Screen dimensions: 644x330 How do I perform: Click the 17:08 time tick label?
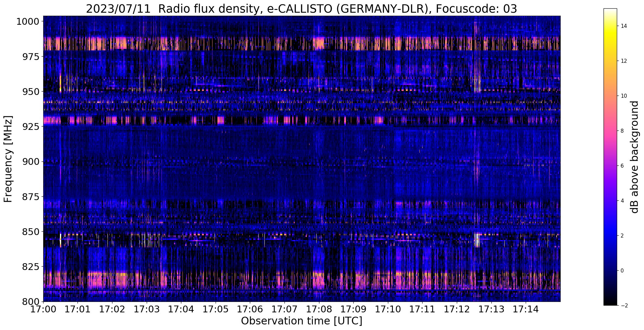click(319, 309)
